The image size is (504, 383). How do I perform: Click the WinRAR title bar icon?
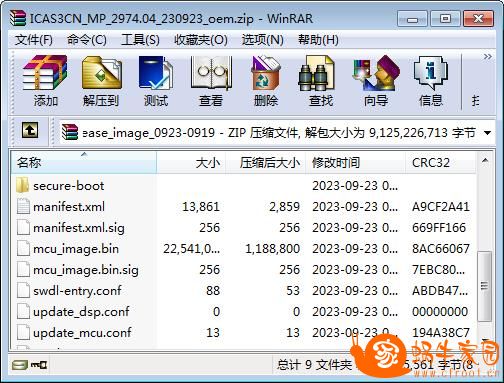(x=18, y=18)
